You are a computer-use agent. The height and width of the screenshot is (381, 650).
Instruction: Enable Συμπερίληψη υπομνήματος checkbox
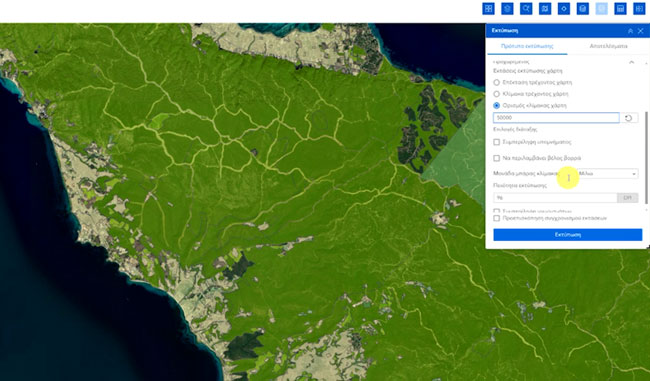click(496, 142)
